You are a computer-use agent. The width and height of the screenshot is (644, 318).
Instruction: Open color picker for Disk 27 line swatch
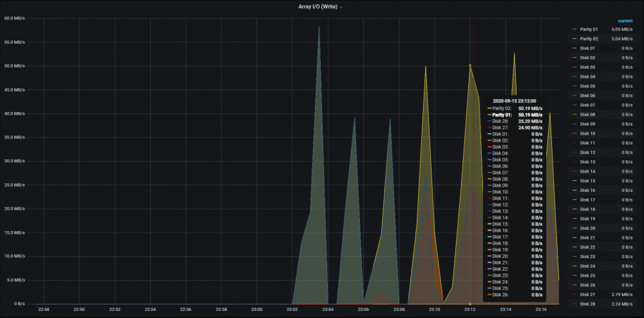[574, 294]
